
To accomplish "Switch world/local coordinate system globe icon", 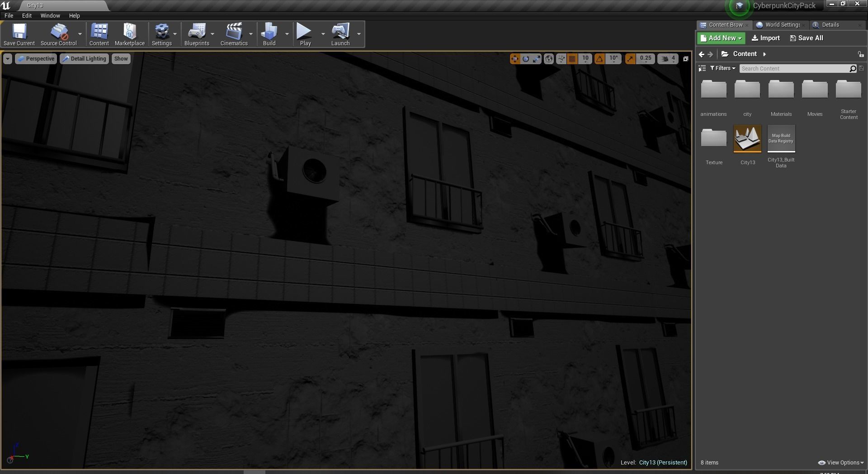I will pos(548,59).
